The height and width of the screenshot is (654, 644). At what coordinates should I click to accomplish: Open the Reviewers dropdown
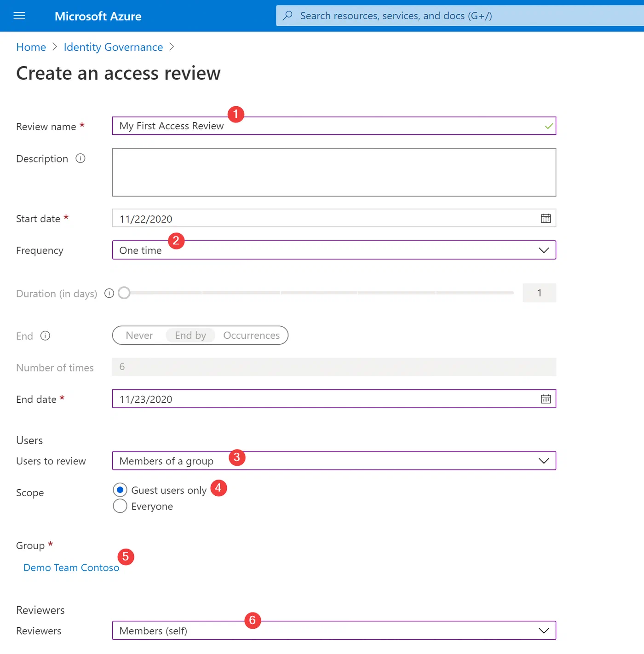tap(334, 631)
